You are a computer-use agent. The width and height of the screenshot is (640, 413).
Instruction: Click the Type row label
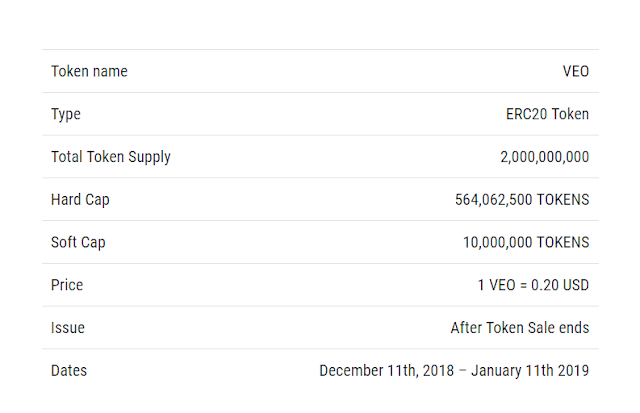click(66, 114)
